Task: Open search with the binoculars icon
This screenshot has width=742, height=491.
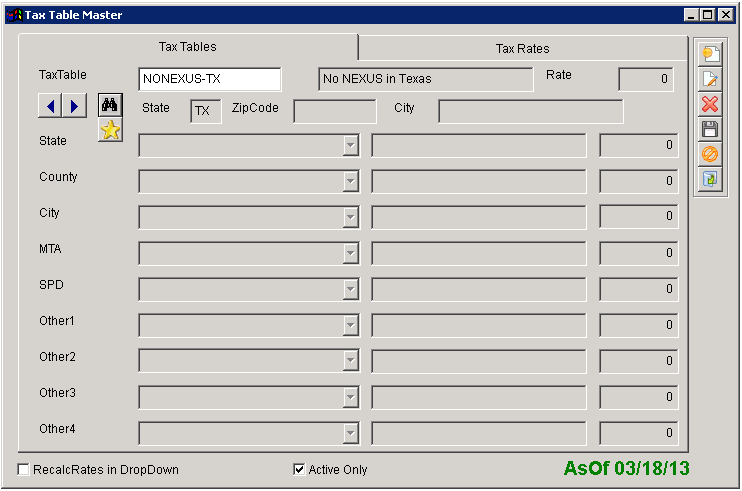Action: coord(110,105)
